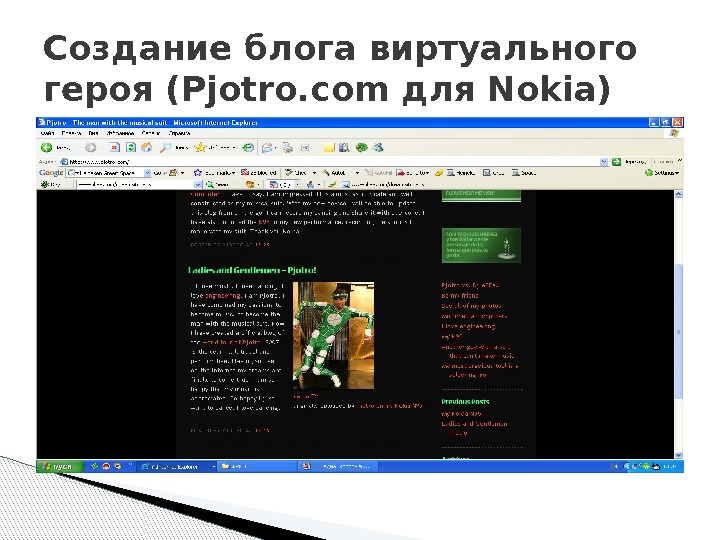Screen dimensions: 720x540
Task: Click the bottom toolbar Search magnifier icon
Action: click(x=209, y=184)
